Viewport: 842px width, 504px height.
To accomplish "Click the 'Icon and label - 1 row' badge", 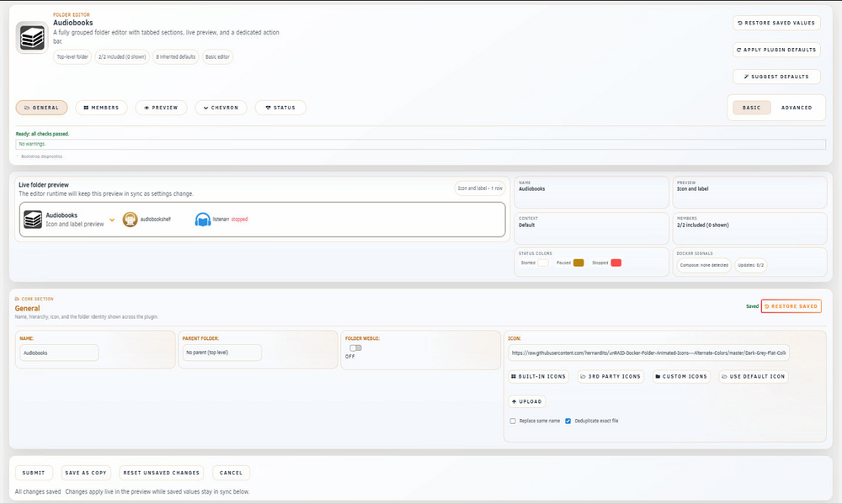I will pyautogui.click(x=480, y=188).
